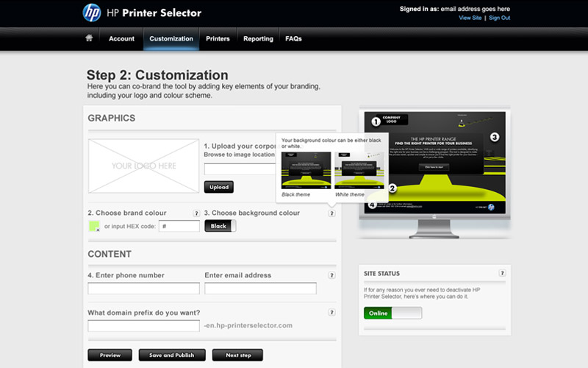Open help icon for brand colour
The width and height of the screenshot is (588, 368).
point(196,213)
